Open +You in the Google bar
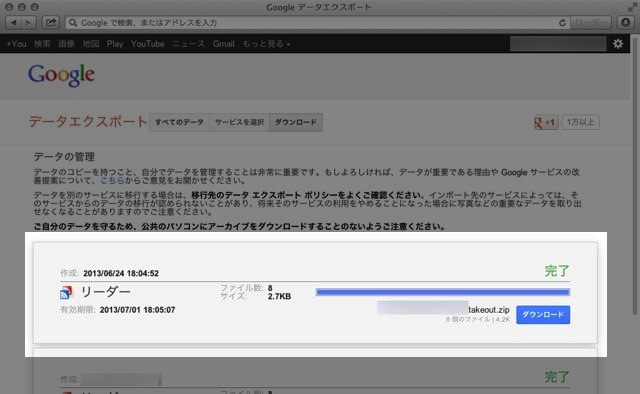 pos(16,44)
